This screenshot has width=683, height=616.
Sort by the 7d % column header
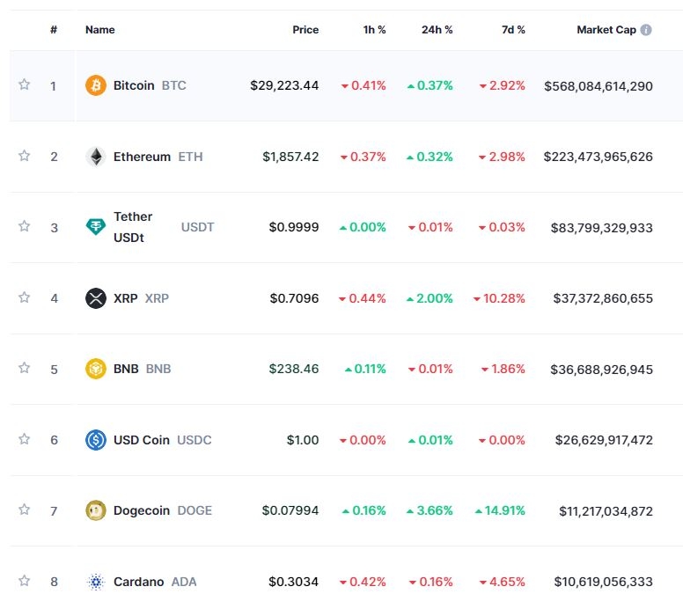[x=512, y=30]
